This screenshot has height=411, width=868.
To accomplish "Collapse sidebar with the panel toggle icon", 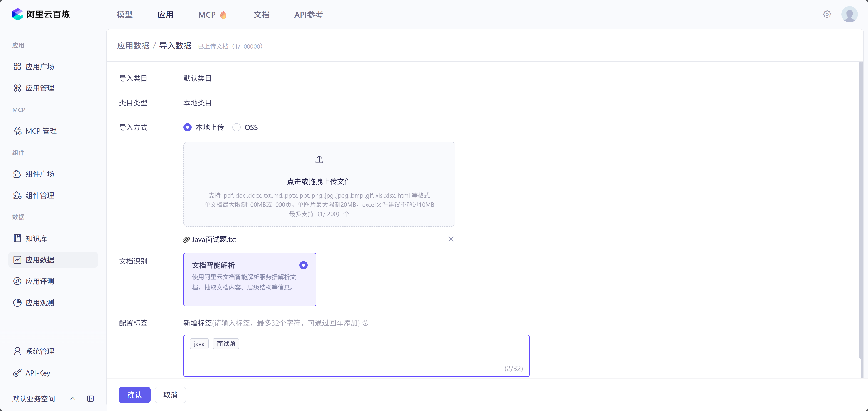I will coord(90,399).
